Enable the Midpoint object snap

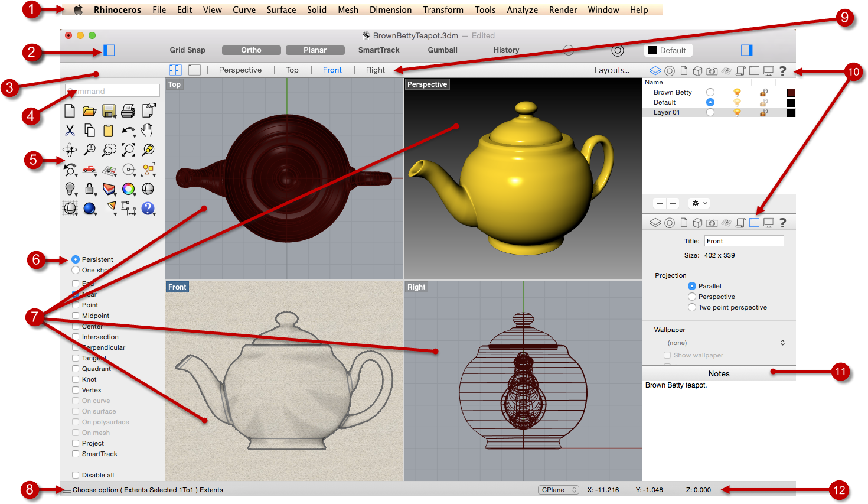[x=75, y=315]
